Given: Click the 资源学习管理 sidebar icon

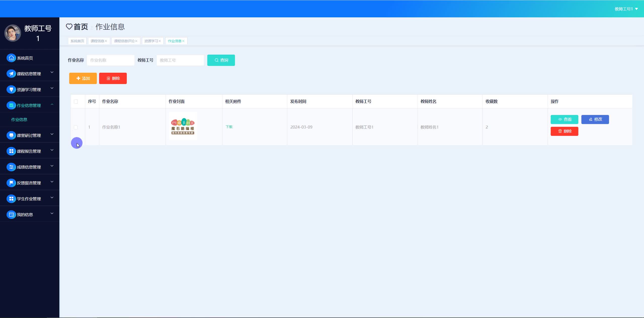Looking at the screenshot, I should (11, 90).
